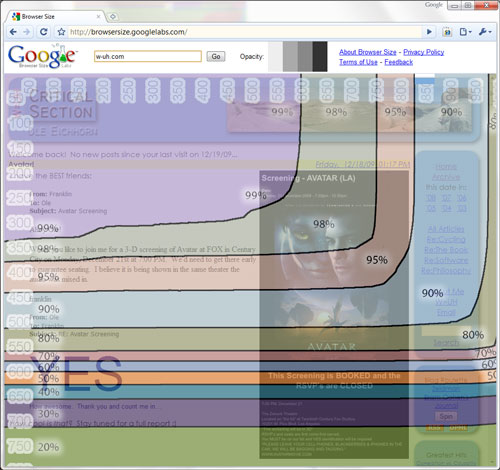Image resolution: width=500 pixels, height=470 pixels.
Task: Open the page menu dropdown
Action: [465, 32]
